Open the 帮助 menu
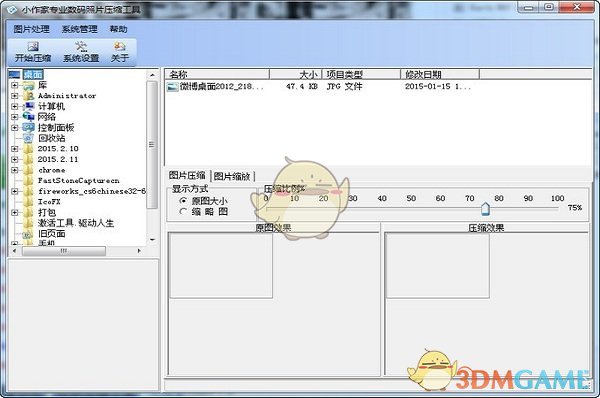This screenshot has width=600, height=398. tap(118, 29)
